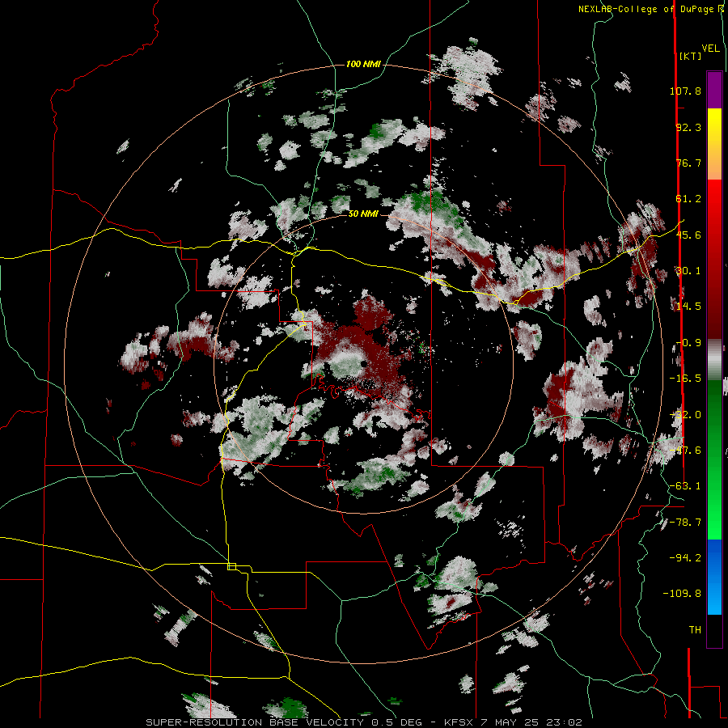Pick the purple segment of the color bar
The width and height of the screenshot is (728, 728).
point(714,90)
